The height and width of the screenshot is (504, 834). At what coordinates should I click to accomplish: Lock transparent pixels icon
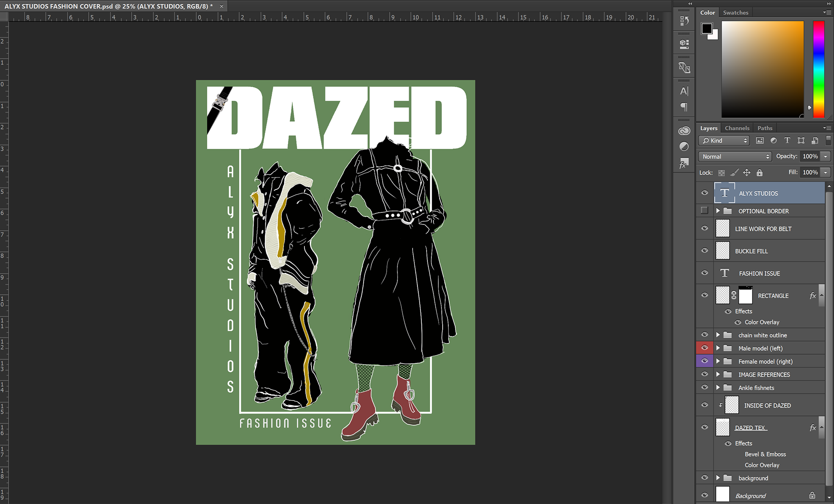721,173
